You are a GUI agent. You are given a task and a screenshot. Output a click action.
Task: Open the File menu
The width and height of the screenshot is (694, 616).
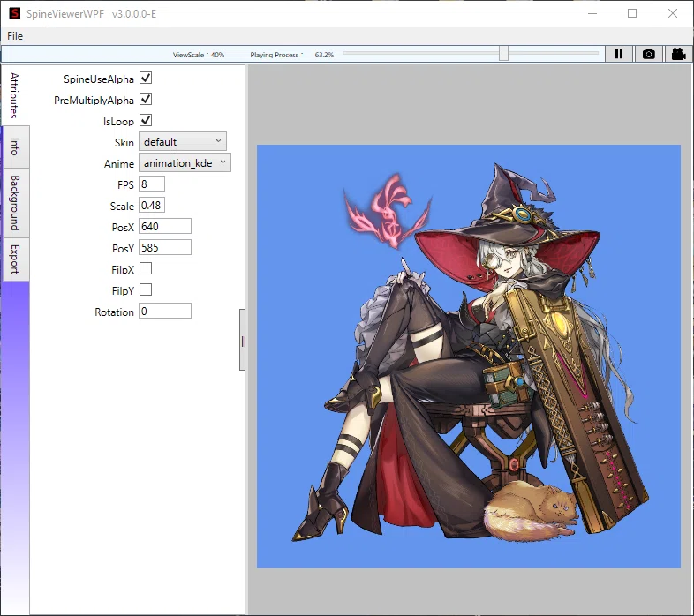pos(15,36)
